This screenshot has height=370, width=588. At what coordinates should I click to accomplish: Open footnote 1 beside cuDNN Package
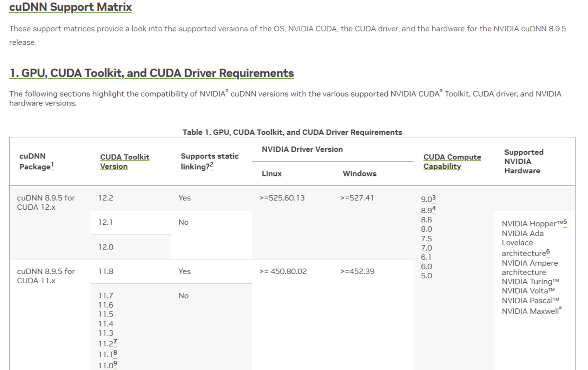click(x=52, y=165)
